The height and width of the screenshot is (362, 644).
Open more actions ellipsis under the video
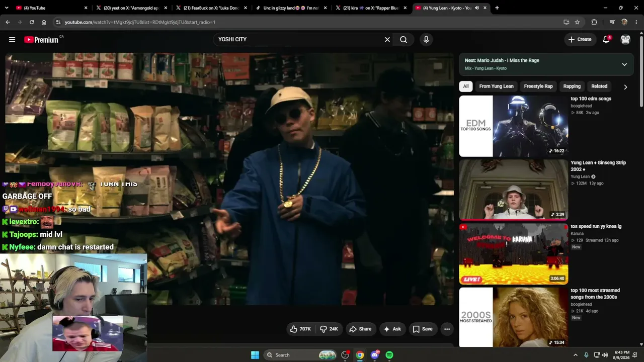click(x=447, y=329)
